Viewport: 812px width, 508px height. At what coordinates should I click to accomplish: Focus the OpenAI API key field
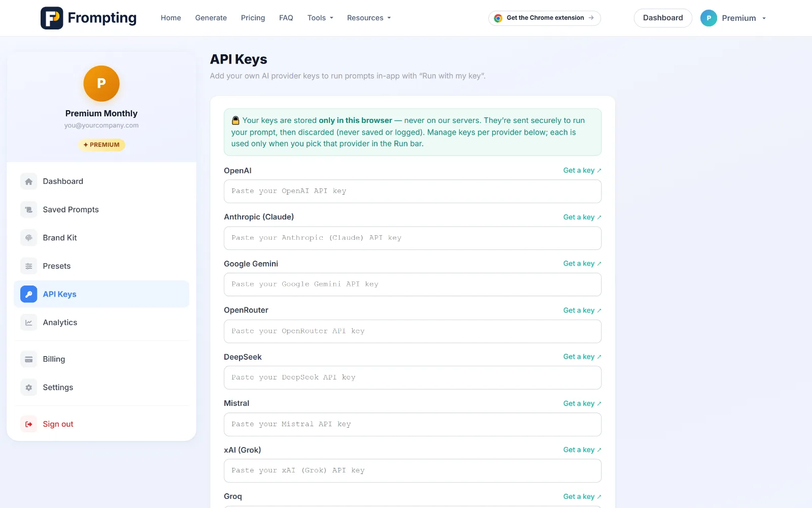pos(413,192)
